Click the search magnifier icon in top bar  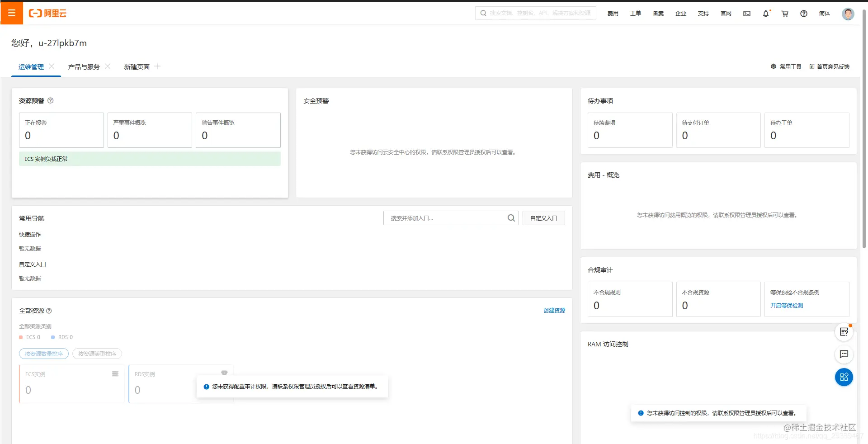point(483,13)
